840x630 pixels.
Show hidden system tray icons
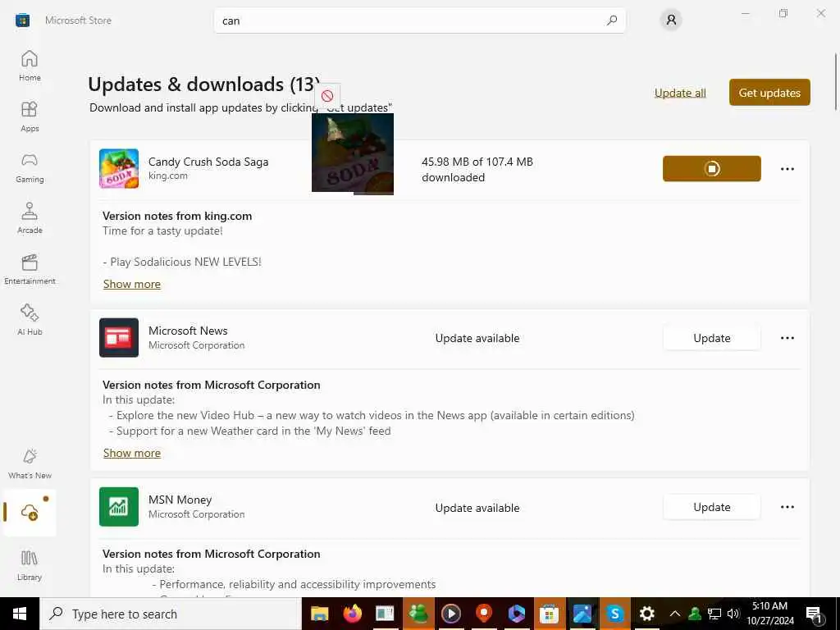point(675,614)
